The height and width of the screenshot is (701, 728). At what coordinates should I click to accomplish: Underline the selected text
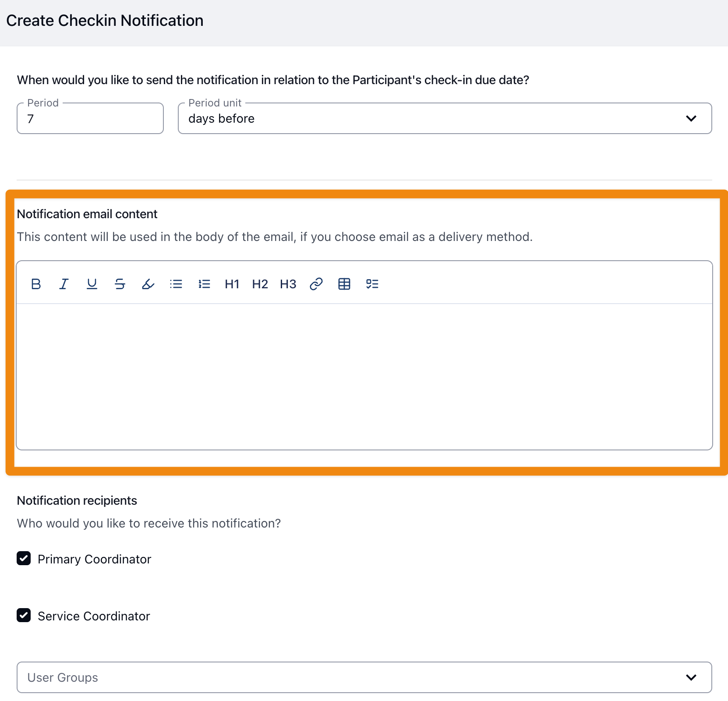pos(92,284)
